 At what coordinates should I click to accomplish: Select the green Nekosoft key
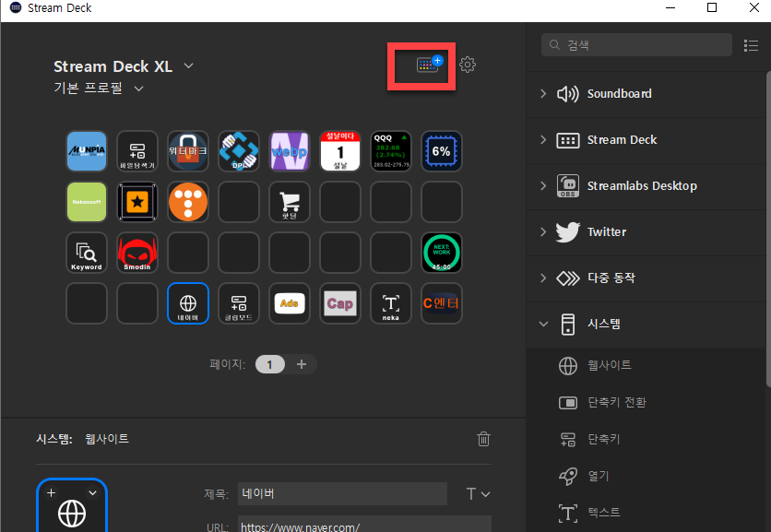tap(87, 202)
